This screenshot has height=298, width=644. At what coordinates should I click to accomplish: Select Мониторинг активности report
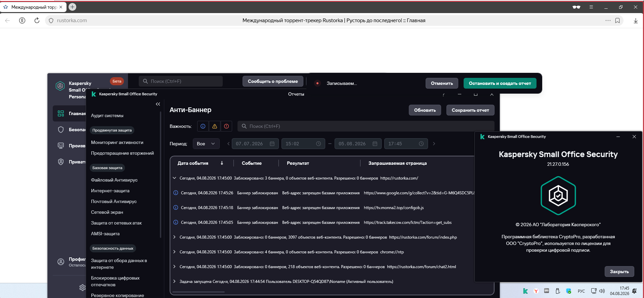click(x=117, y=142)
